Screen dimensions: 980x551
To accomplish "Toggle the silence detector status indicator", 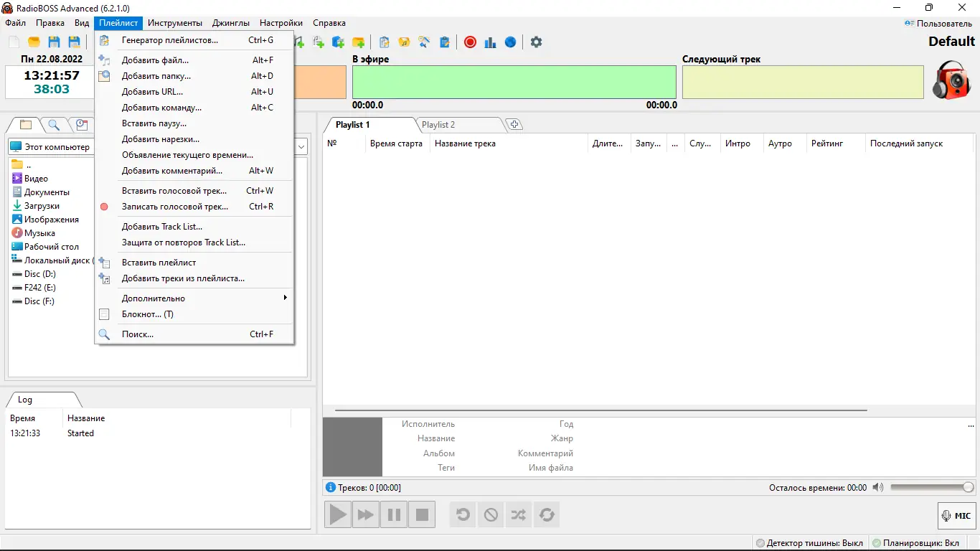I will click(810, 543).
